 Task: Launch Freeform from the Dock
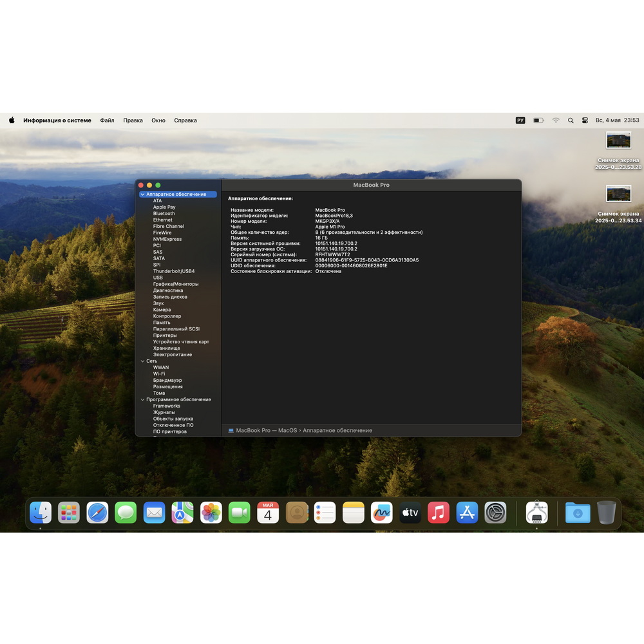(x=381, y=513)
